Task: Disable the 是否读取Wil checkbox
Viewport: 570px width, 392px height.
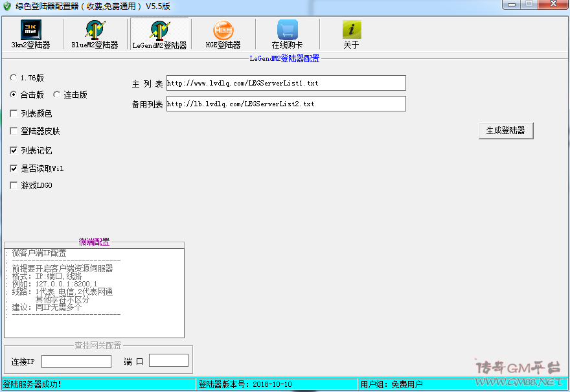Action: pos(14,168)
